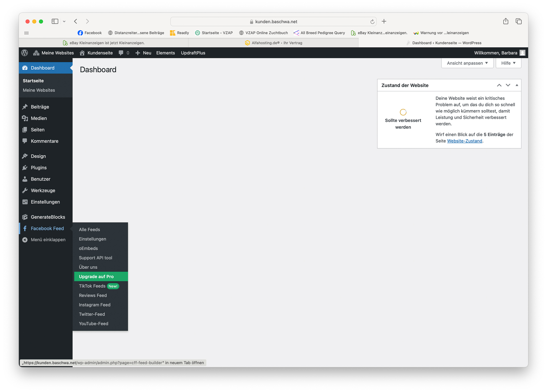This screenshot has width=547, height=392.
Task: Click the WordPress logo icon
Action: 25,53
